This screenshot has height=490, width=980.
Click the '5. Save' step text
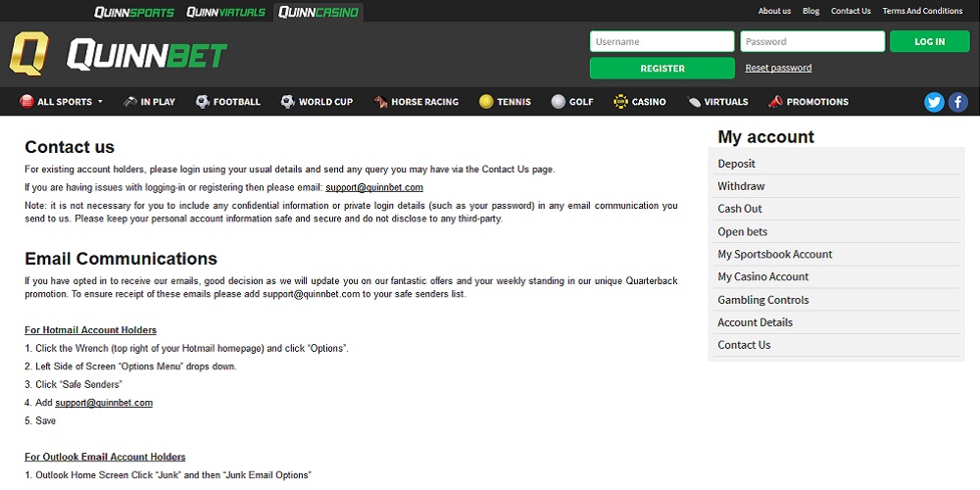click(40, 420)
